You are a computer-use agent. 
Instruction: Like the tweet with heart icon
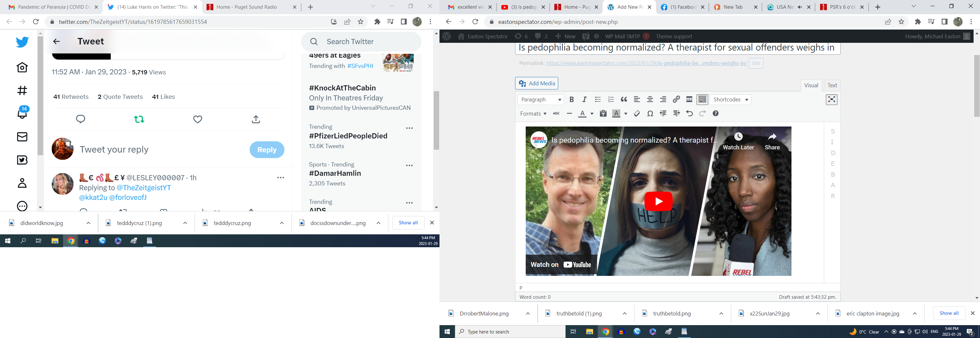click(x=198, y=119)
